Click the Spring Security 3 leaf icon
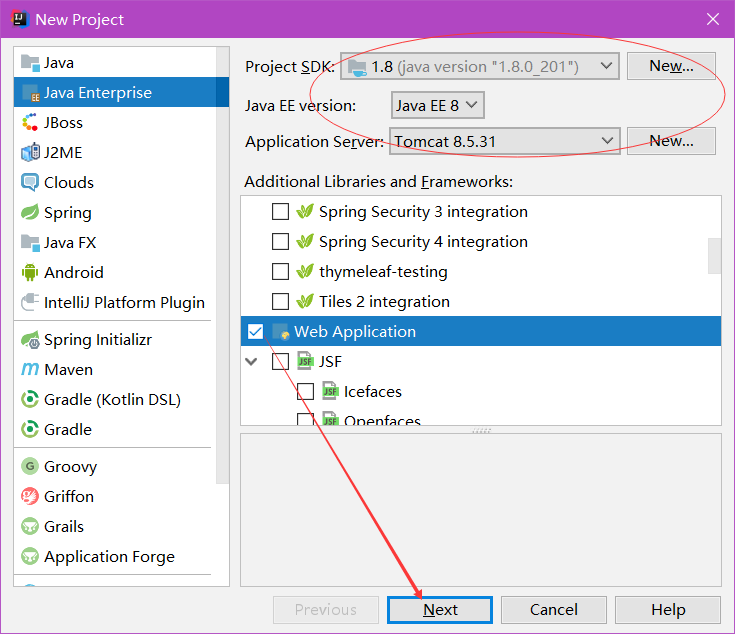This screenshot has width=735, height=634. coord(305,212)
